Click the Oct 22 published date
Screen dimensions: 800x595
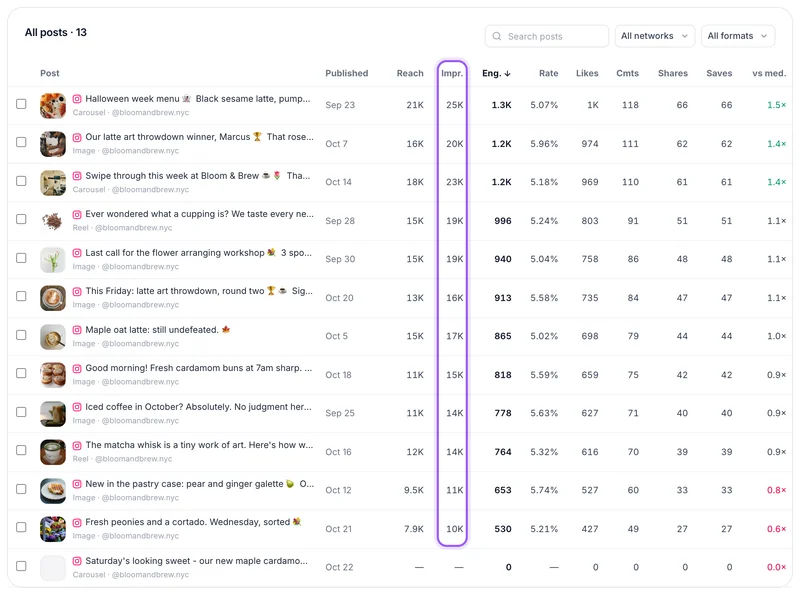tap(339, 567)
